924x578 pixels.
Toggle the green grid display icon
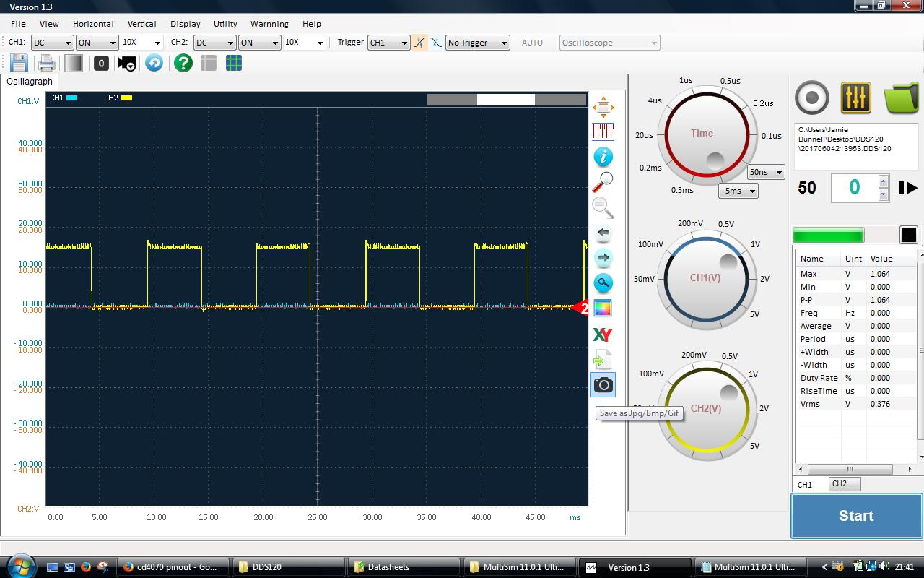(234, 63)
